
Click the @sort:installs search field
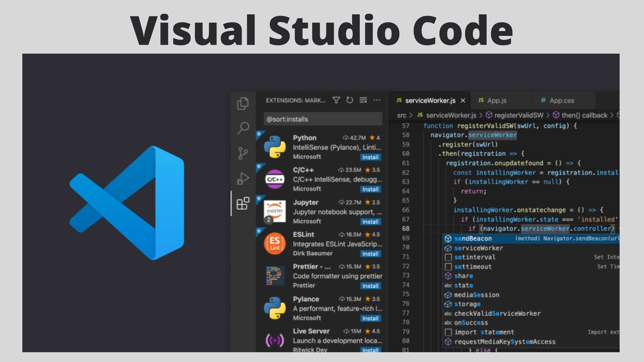(x=323, y=119)
